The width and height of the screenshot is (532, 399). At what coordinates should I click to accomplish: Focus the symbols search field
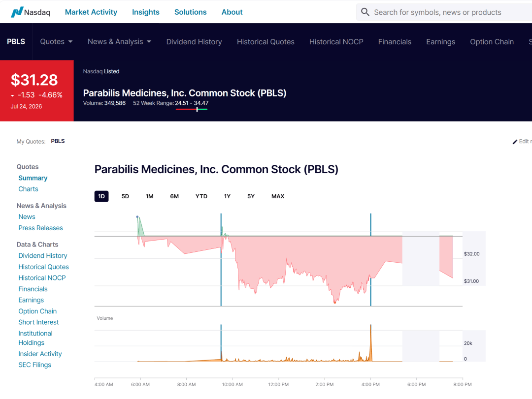(444, 12)
